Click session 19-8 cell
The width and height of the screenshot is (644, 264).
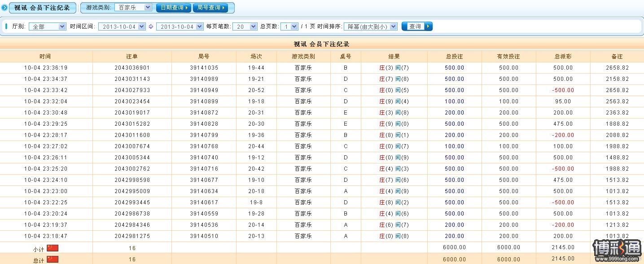[256, 202]
